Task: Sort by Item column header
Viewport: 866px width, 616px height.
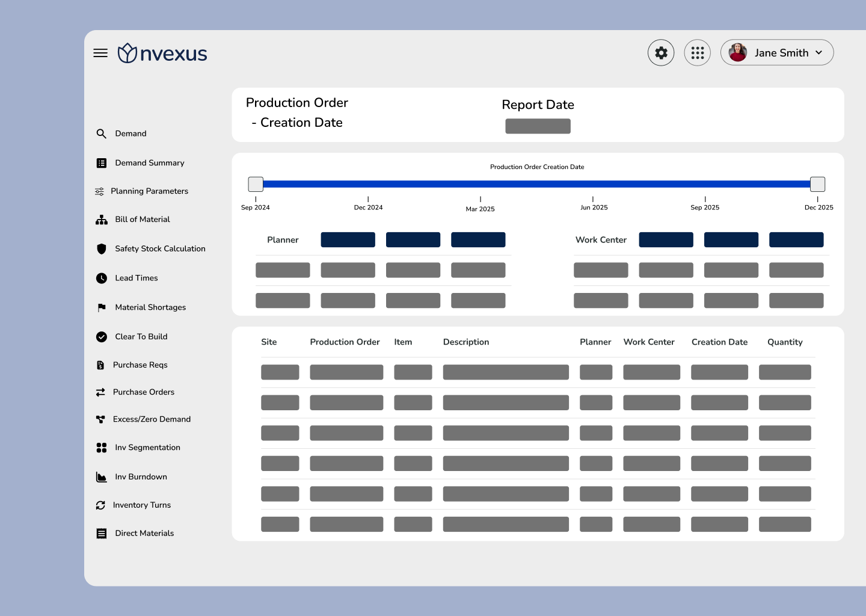Action: pos(403,342)
